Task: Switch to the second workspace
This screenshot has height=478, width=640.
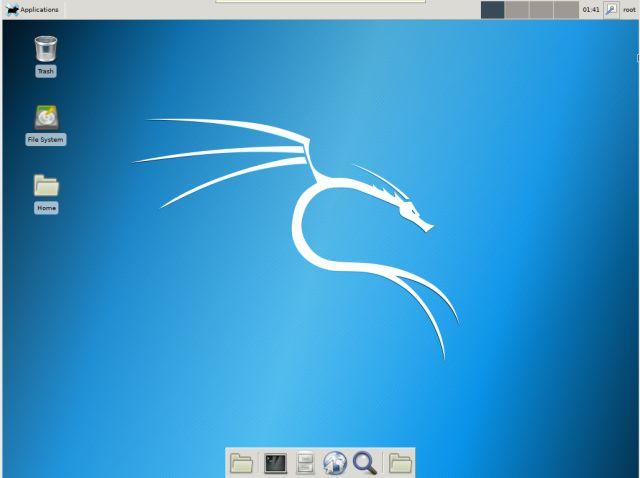Action: 517,9
